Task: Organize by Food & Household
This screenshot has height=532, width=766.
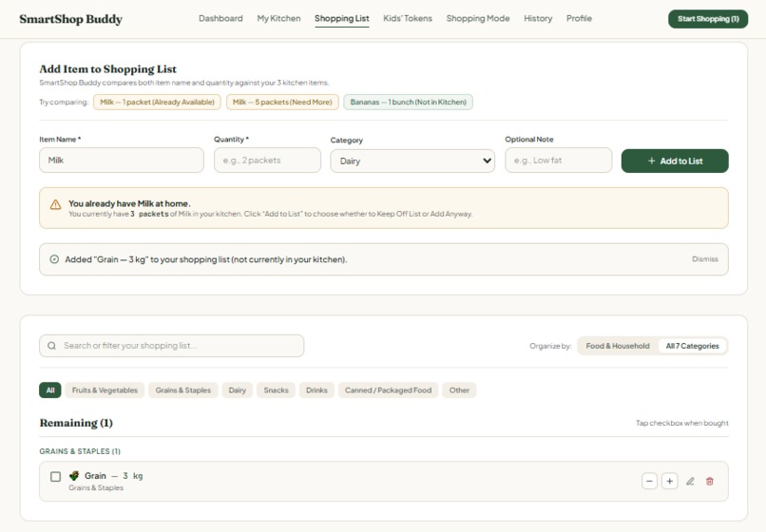Action: pos(618,346)
